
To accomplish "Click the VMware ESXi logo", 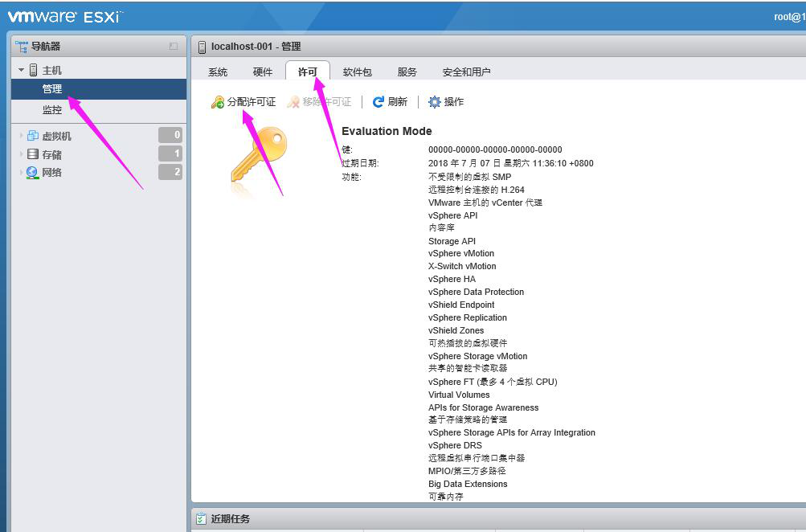I will click(65, 17).
